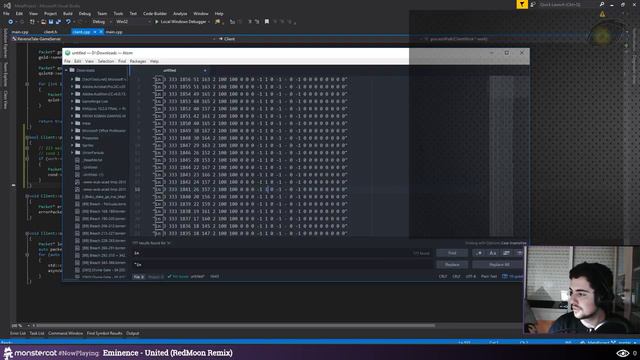Click the horizontal scrollbar in code editor
The image size is (640, 360).
point(236,326)
